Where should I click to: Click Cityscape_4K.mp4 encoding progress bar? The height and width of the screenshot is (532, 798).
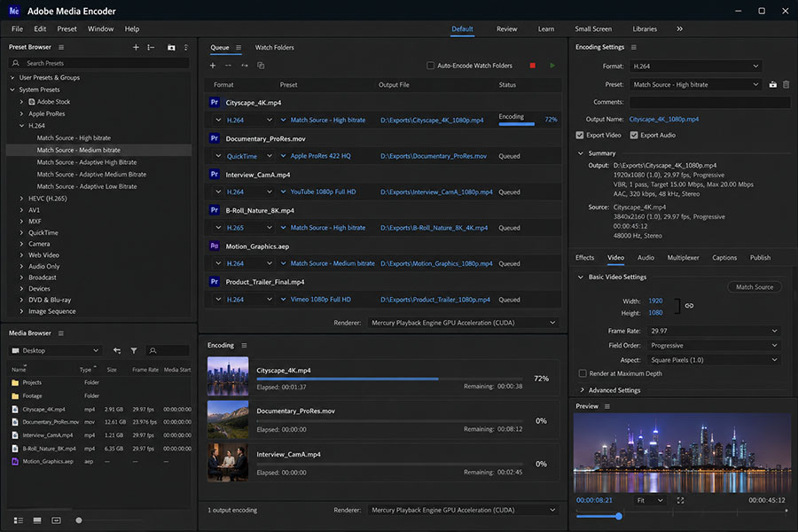[x=389, y=379]
